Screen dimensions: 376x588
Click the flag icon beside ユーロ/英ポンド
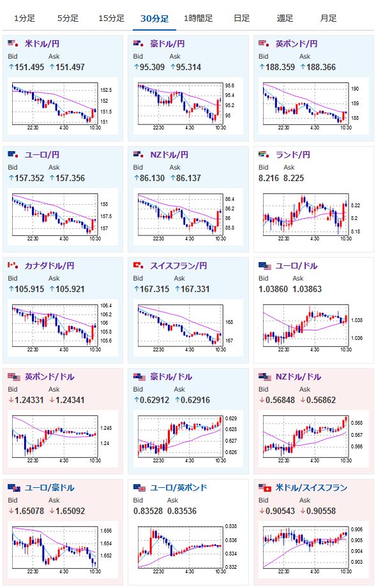140,487
